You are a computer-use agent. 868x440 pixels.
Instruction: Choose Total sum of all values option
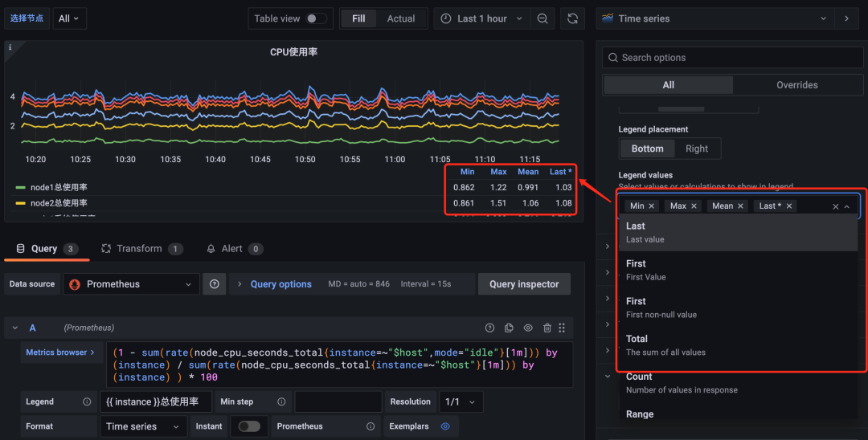(738, 345)
